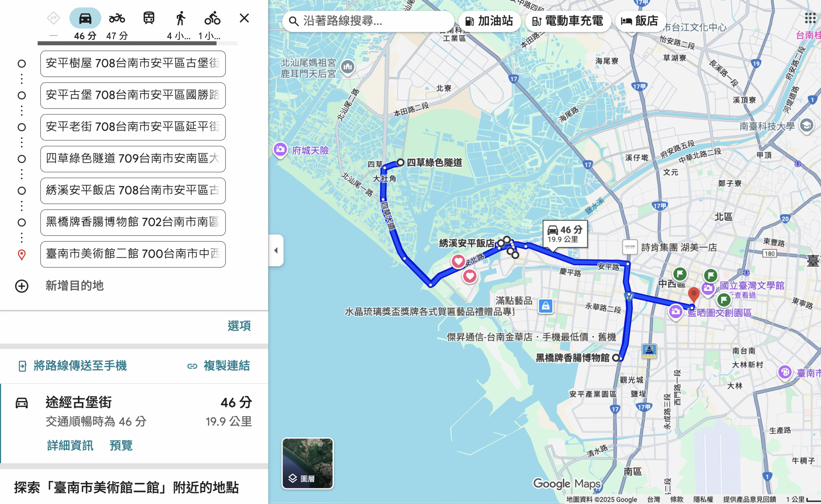Image resolution: width=821 pixels, height=504 pixels.
Task: Click the add destination plus icon
Action: point(22,286)
